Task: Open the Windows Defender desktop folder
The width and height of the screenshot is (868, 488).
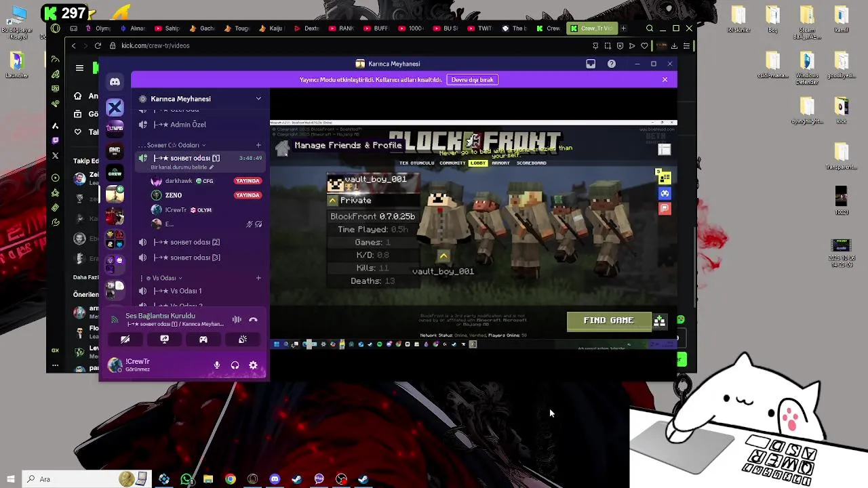Action: point(807,68)
